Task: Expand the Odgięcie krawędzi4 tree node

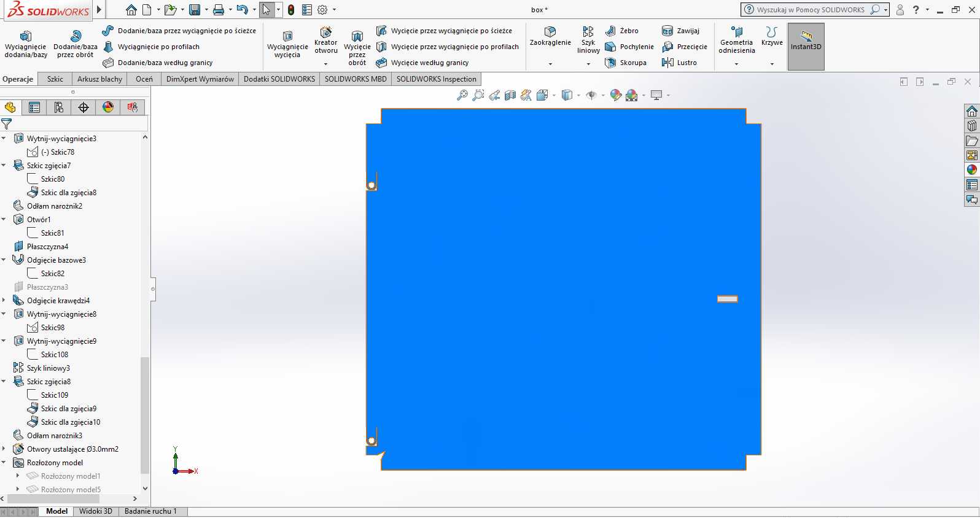Action: (4, 301)
